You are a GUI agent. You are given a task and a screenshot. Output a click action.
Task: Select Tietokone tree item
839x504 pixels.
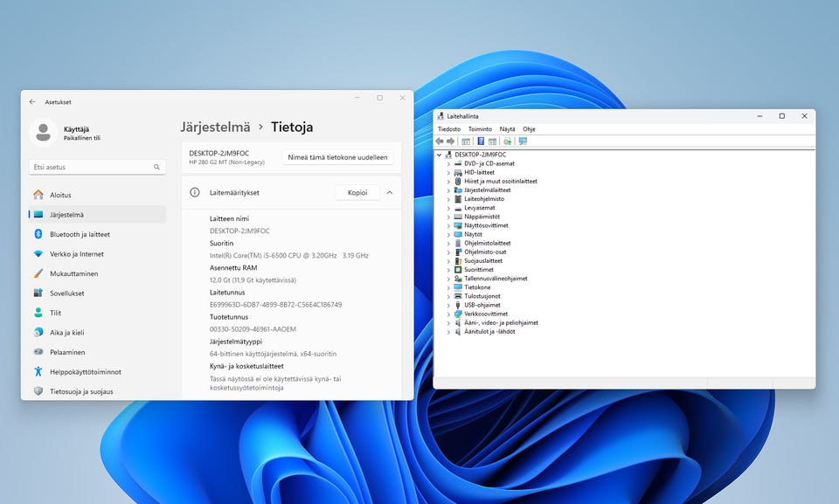pos(477,287)
